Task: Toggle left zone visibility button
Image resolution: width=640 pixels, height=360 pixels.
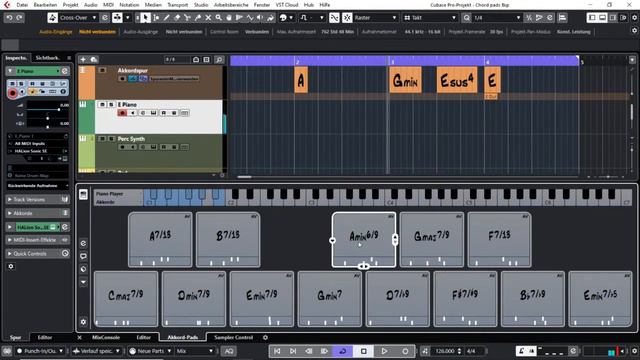Action: [592, 18]
